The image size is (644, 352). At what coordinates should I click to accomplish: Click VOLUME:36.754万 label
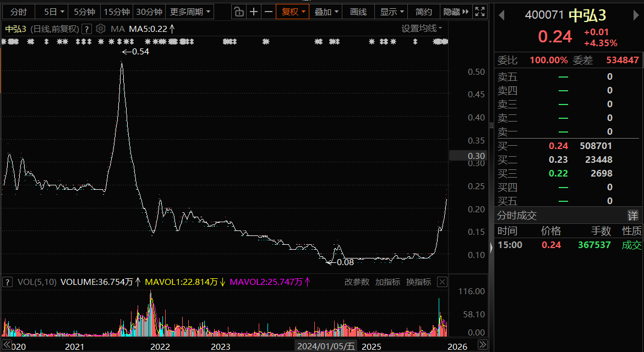(x=100, y=282)
